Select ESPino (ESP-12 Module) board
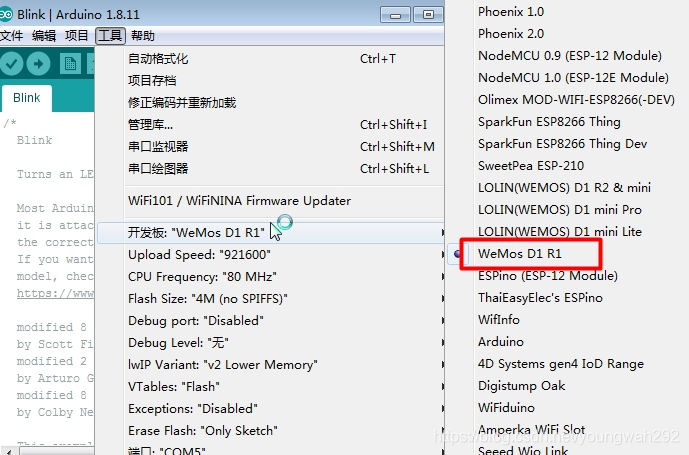The width and height of the screenshot is (689, 455). click(548, 276)
